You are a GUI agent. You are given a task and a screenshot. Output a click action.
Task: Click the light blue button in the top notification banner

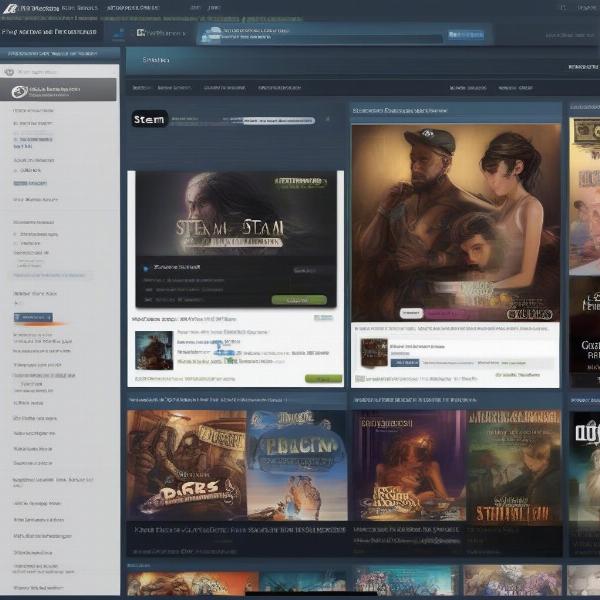(x=466, y=35)
